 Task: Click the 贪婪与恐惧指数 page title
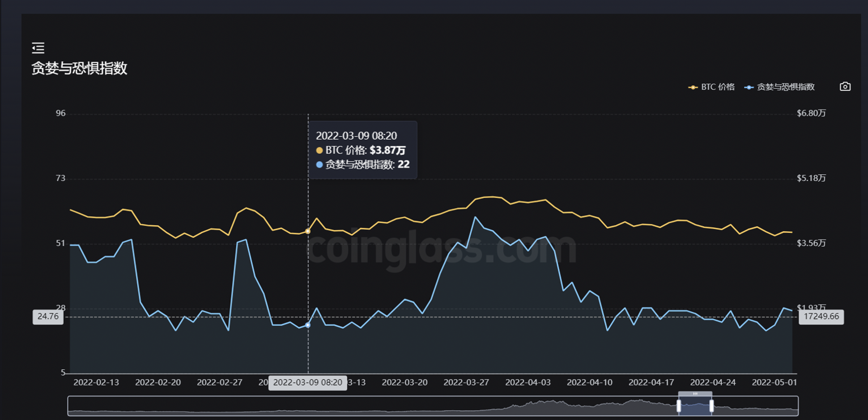pyautogui.click(x=79, y=69)
